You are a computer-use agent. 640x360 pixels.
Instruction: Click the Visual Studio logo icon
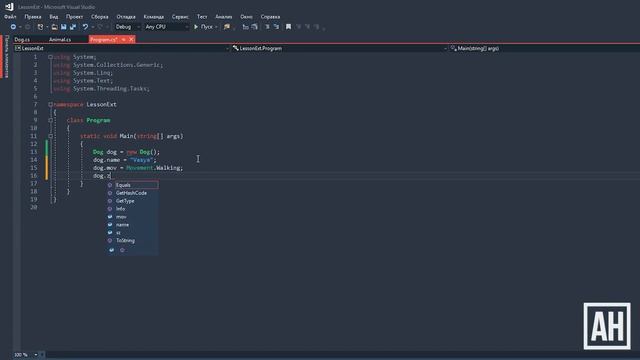(9, 7)
